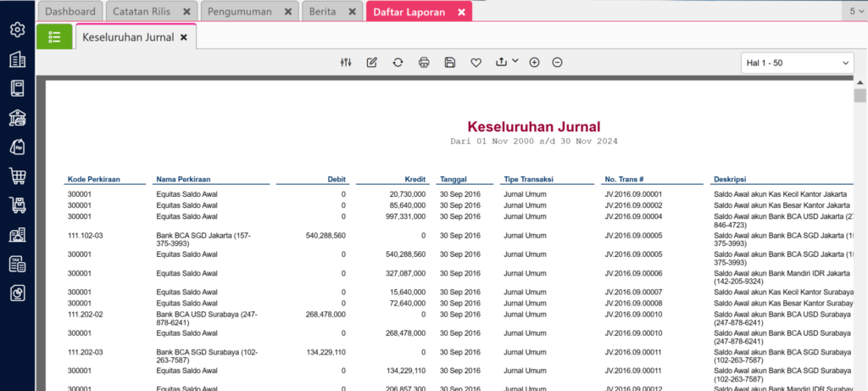
Task: Click the Nama Perkiraan column header
Action: coord(183,180)
